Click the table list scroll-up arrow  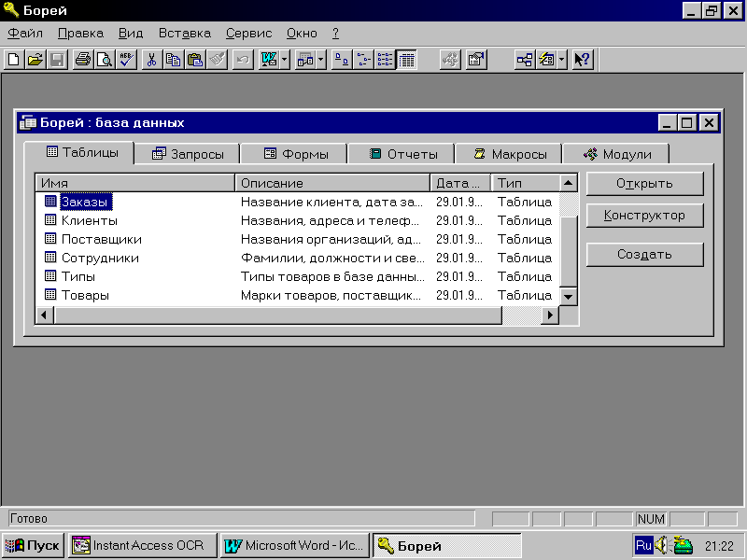click(x=568, y=183)
